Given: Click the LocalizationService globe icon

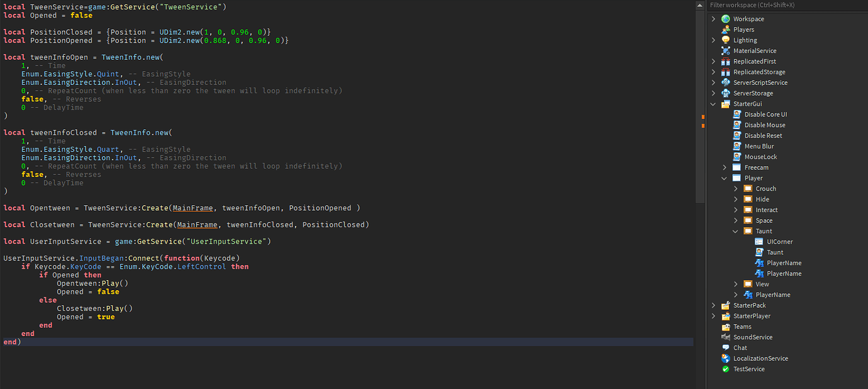Looking at the screenshot, I should [x=725, y=358].
